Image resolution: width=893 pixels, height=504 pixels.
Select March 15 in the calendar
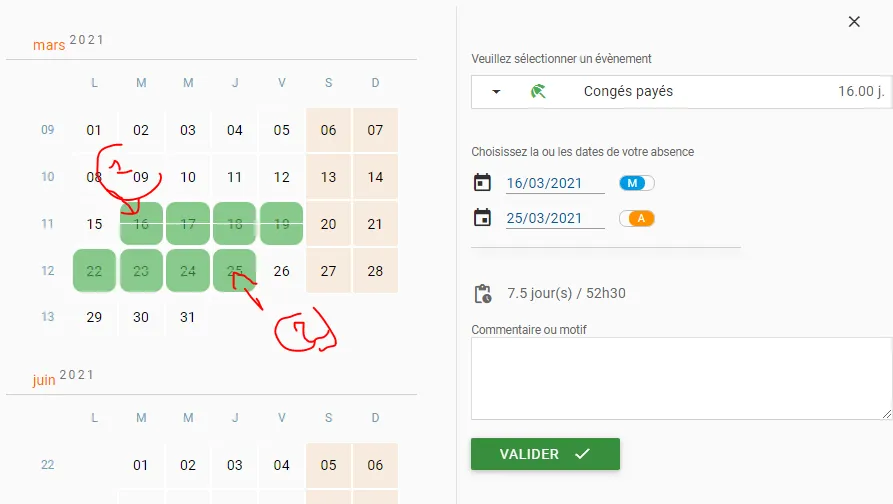tap(95, 224)
